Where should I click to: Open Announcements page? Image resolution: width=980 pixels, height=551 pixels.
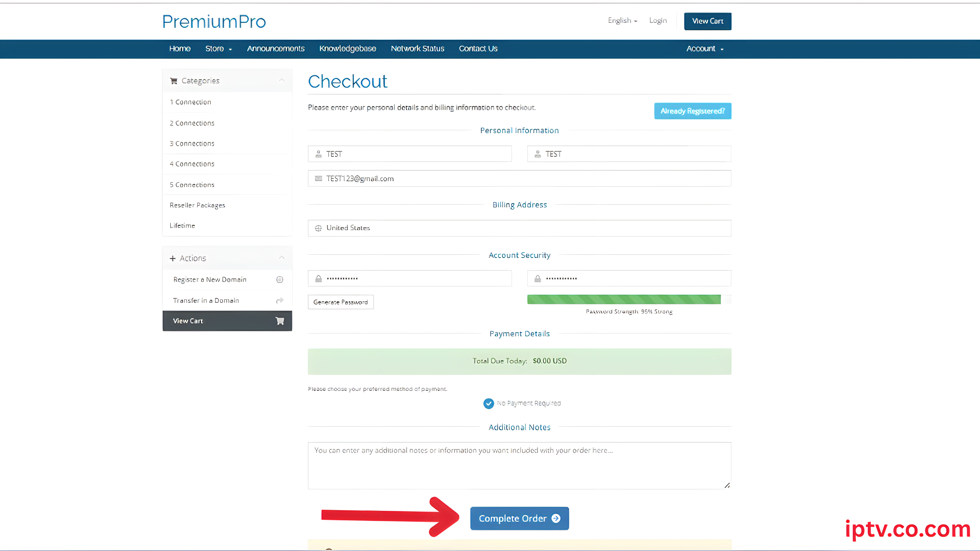(276, 49)
